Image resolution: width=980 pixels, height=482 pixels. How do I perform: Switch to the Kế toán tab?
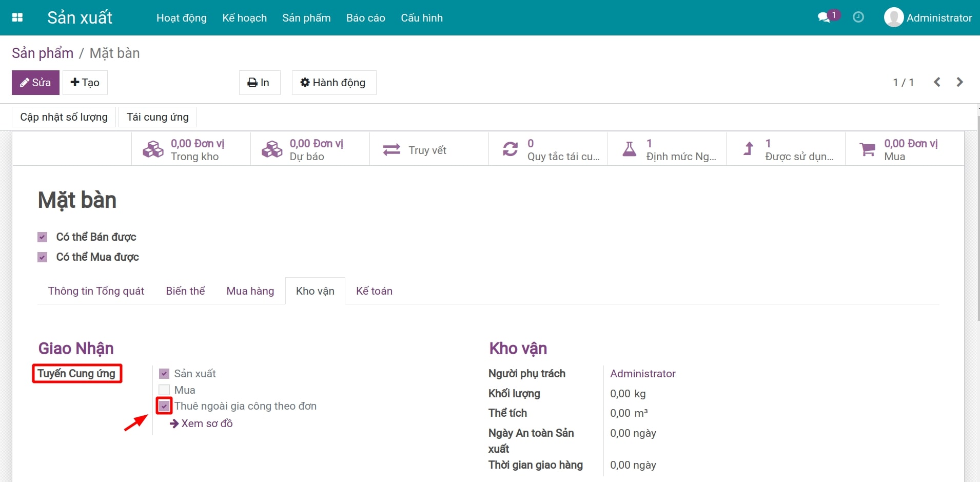click(x=374, y=291)
